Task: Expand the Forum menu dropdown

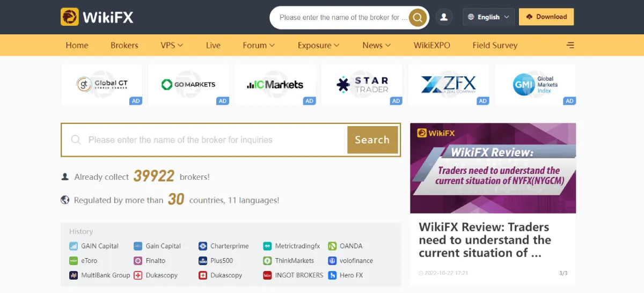Action: click(x=259, y=46)
